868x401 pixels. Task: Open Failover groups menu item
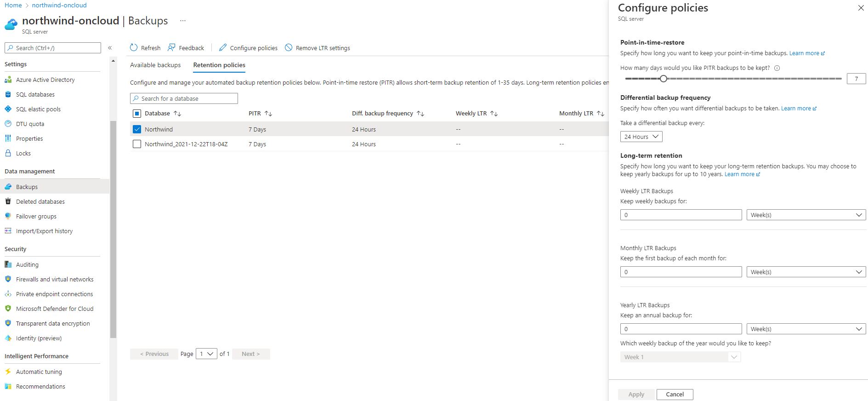(x=36, y=216)
